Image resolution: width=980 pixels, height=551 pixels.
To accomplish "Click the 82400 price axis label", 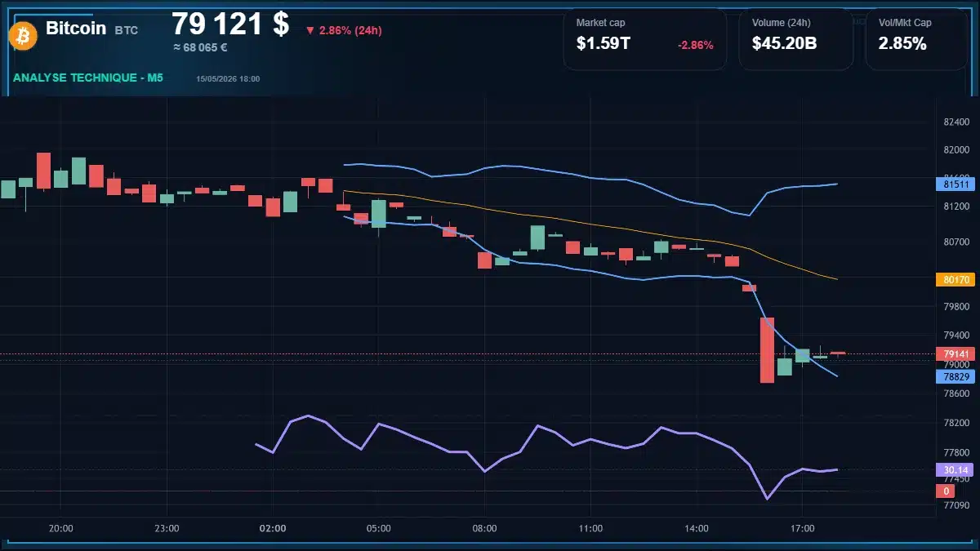I will pyautogui.click(x=956, y=122).
